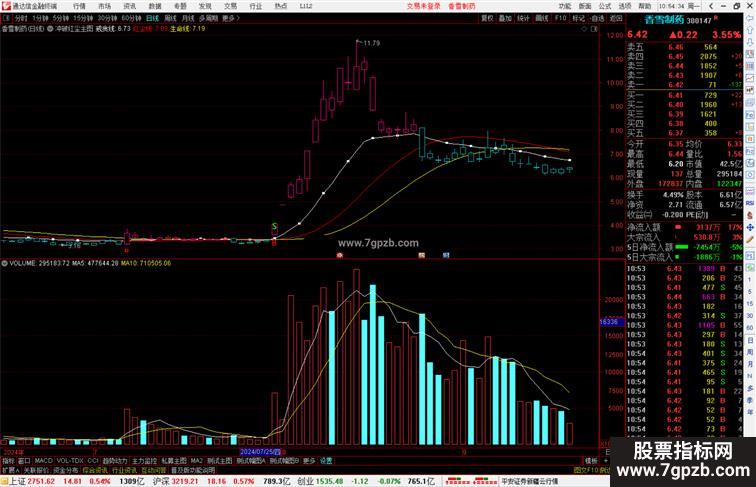Viewport: 756px width, 487px height.
Task: Open the 统计 statistics tool
Action: [x=523, y=18]
